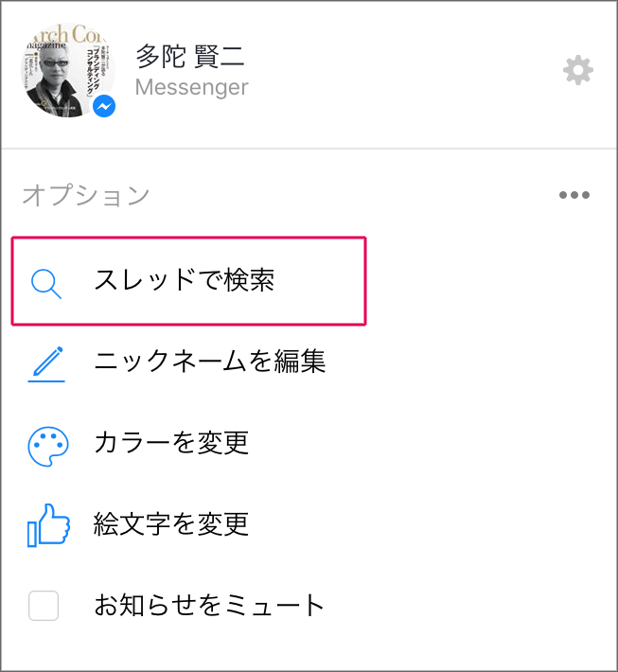The image size is (618, 672).
Task: Click the オプション section header
Action: pos(86,195)
